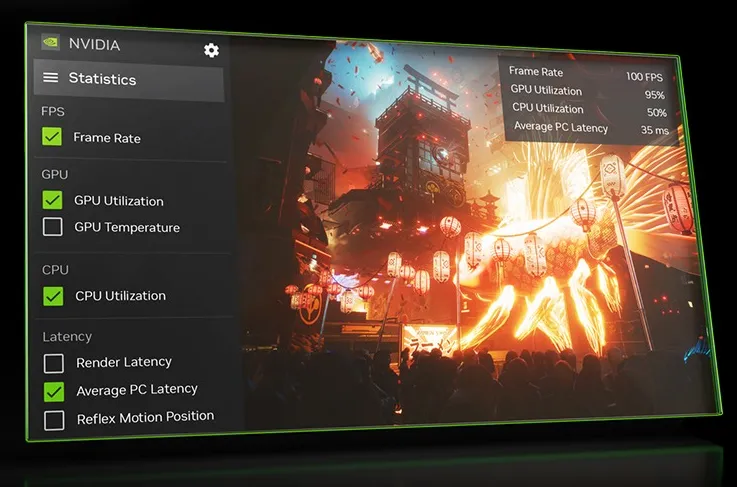Disable the GPU Utilization checkbox
737x487 pixels.
coord(52,200)
